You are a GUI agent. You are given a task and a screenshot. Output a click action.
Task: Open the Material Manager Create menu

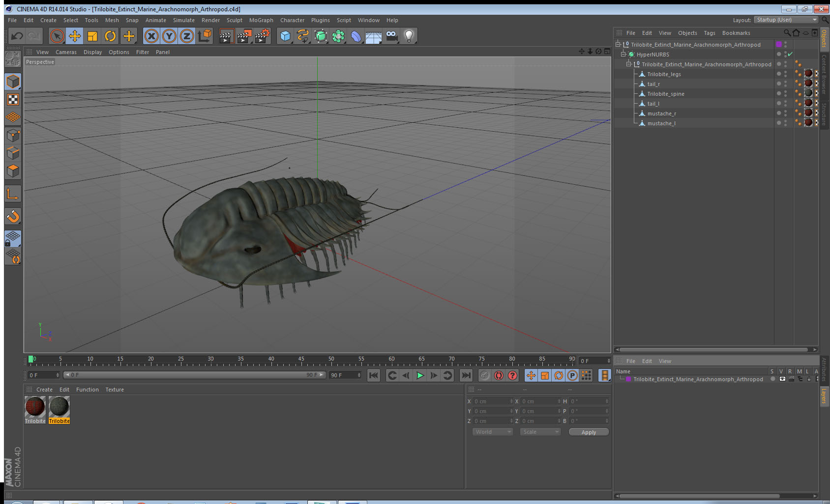(x=44, y=390)
